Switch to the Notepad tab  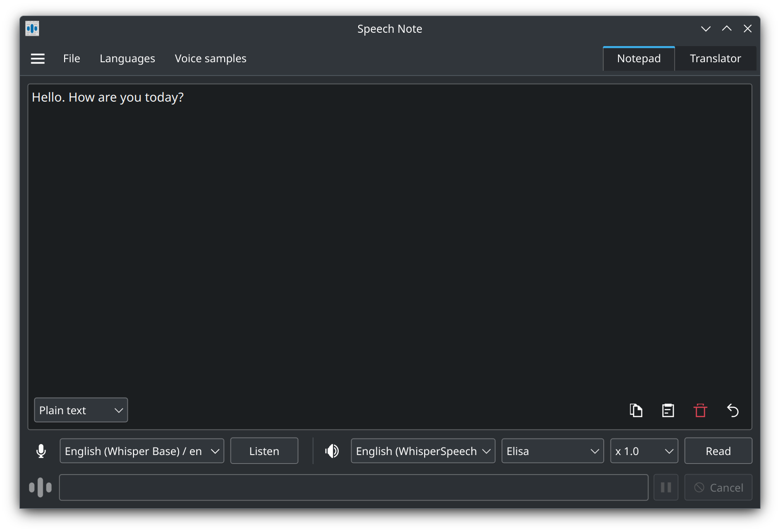pyautogui.click(x=639, y=58)
